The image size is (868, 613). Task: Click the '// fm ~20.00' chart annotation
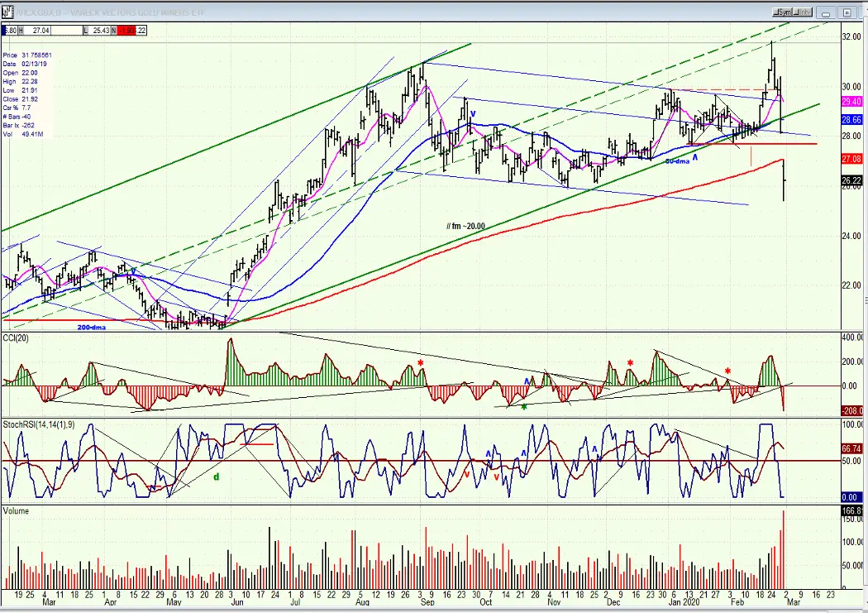[x=465, y=226]
